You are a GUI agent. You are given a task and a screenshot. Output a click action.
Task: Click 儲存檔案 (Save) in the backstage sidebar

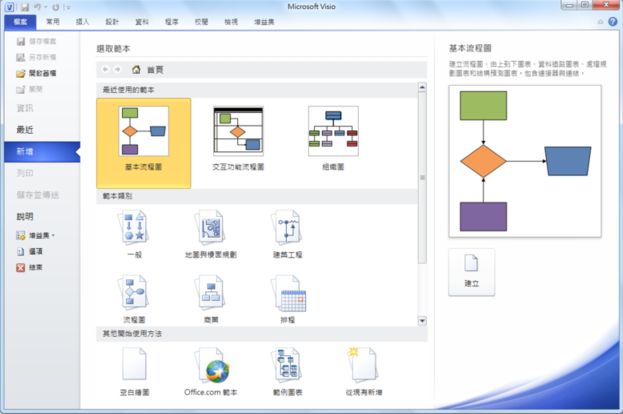(37, 41)
